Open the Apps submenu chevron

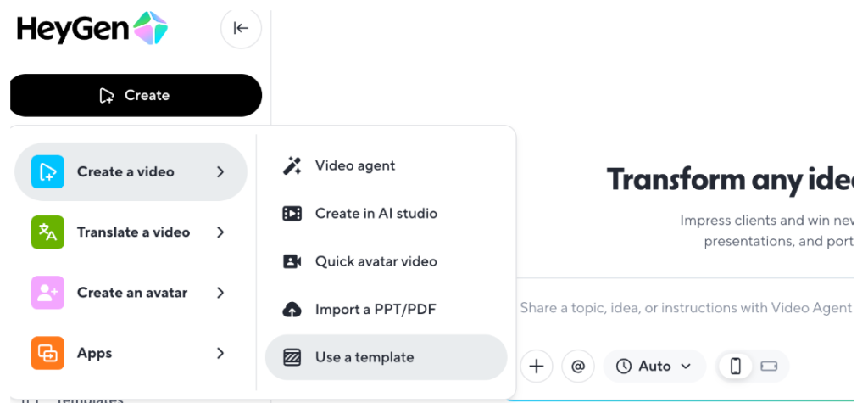[x=220, y=353]
